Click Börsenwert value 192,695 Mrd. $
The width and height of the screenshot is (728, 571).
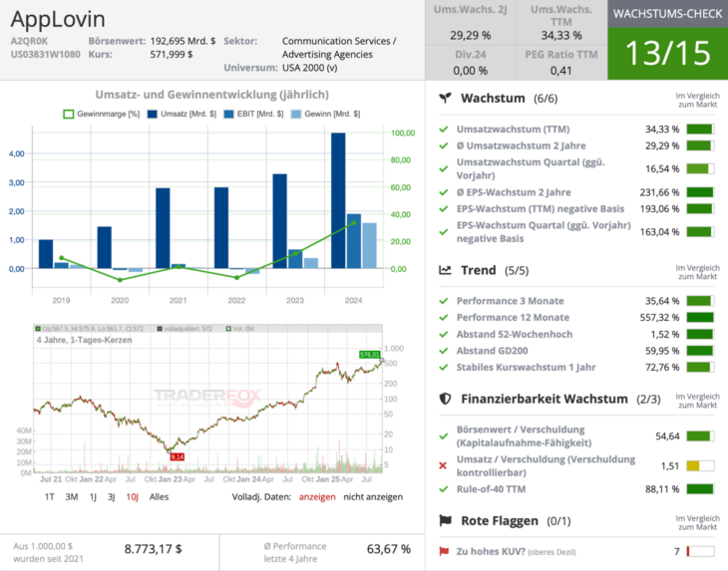(182, 41)
